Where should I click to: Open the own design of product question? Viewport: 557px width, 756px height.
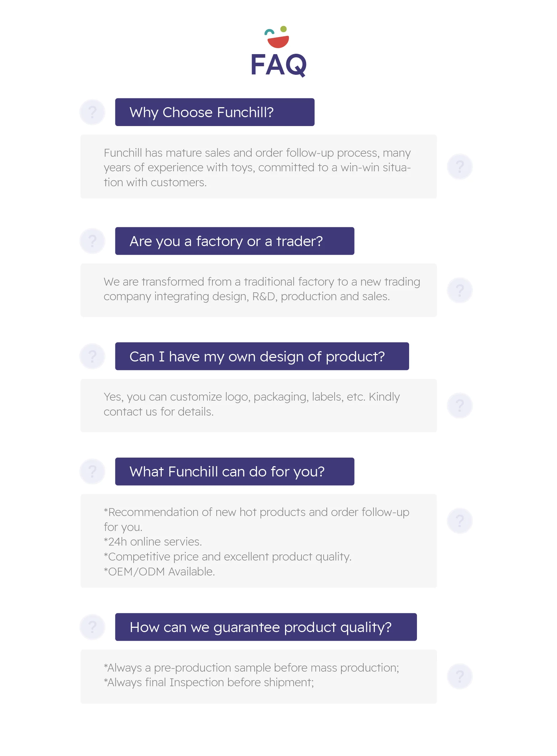(262, 356)
